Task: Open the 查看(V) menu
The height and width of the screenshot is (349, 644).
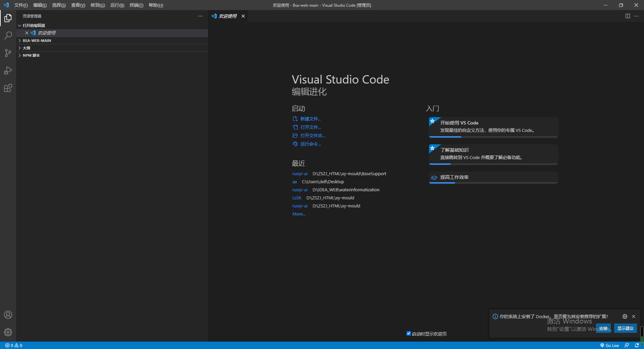Action: click(x=78, y=5)
